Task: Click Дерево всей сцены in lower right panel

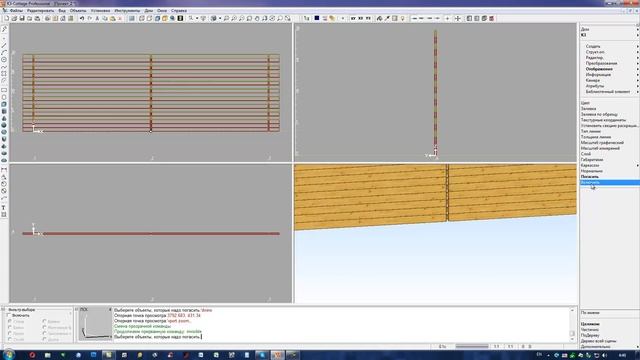Action: click(x=598, y=341)
